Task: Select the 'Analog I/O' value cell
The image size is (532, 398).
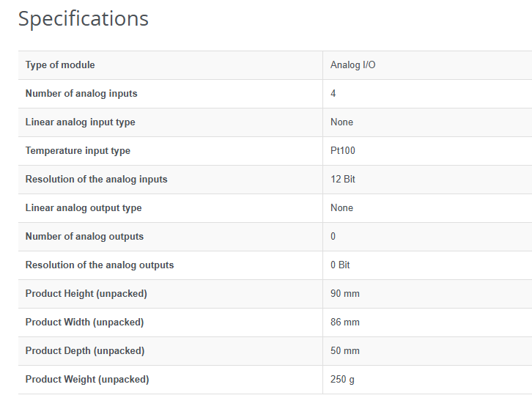Action: pos(353,65)
